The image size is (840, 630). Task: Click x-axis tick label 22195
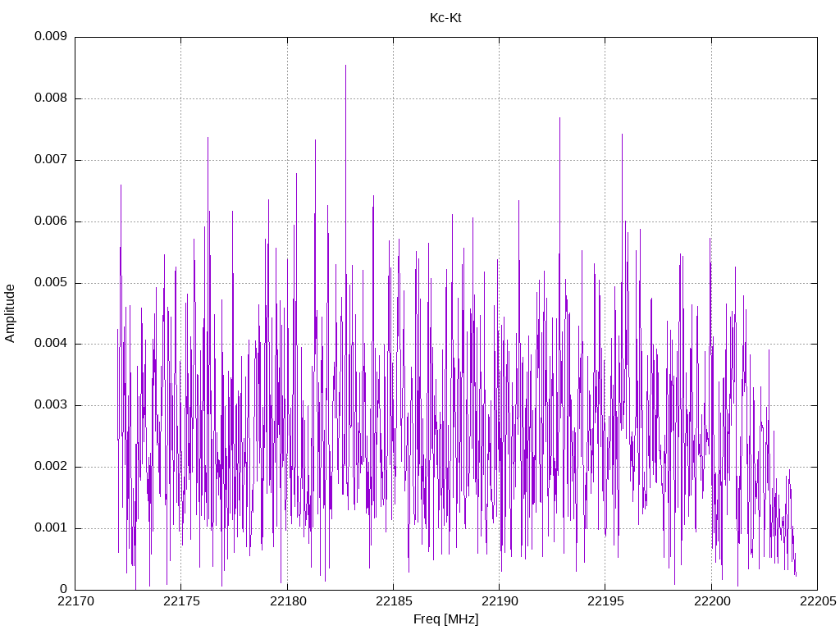coord(605,601)
